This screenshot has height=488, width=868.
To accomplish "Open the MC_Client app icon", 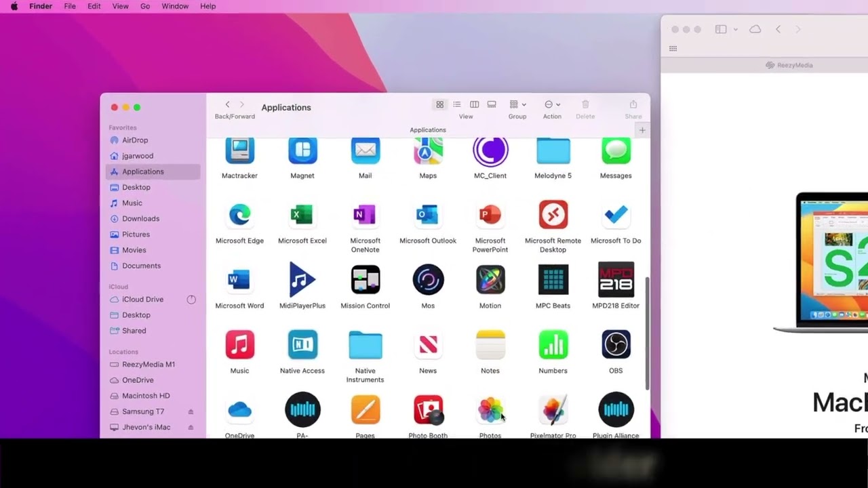I will (490, 150).
